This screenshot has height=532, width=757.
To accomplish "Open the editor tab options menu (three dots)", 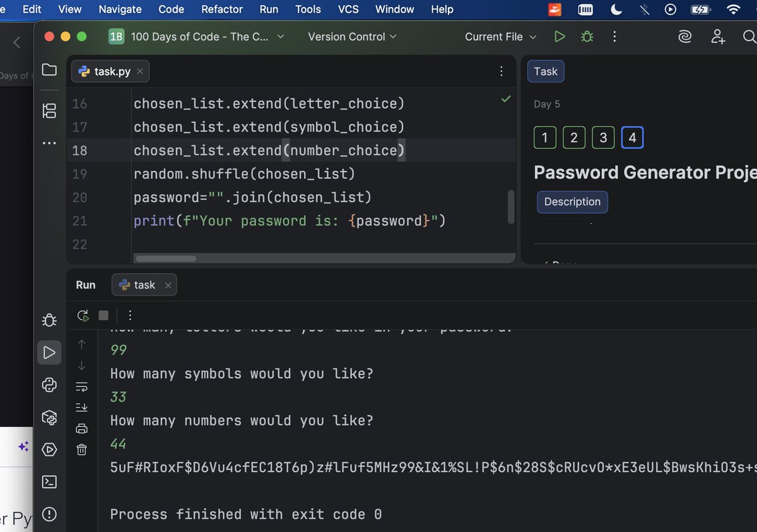I will point(502,71).
